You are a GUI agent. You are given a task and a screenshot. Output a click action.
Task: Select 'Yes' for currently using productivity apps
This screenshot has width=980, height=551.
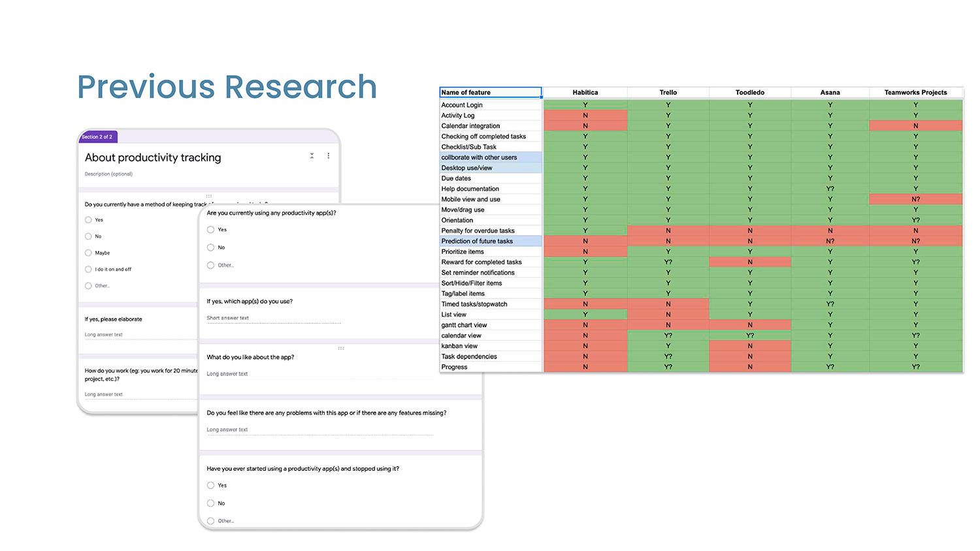210,230
